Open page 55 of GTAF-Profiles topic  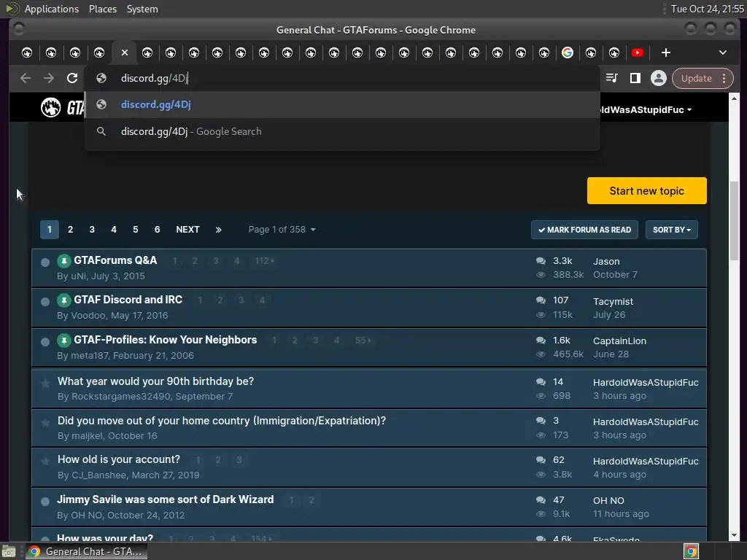(363, 340)
